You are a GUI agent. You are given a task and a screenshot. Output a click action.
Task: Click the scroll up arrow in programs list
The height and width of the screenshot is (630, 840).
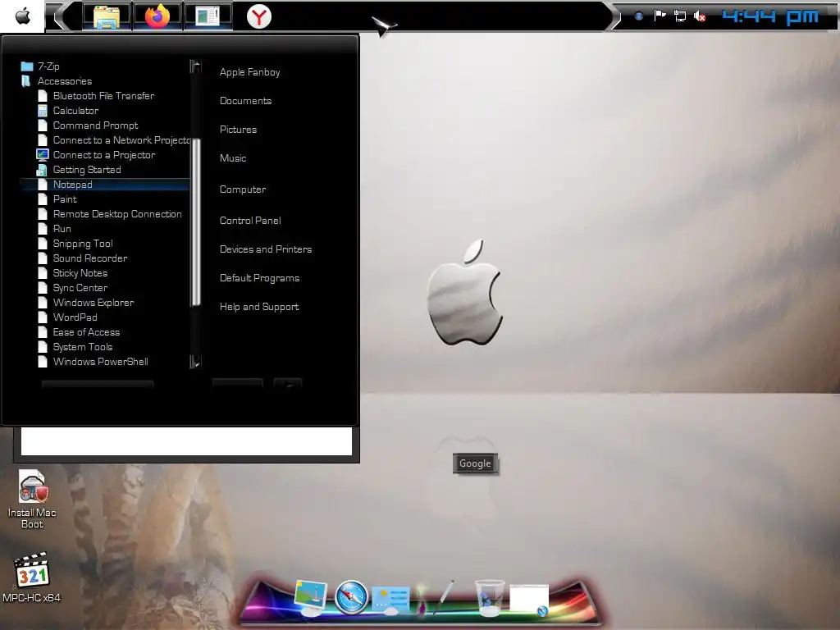(196, 66)
